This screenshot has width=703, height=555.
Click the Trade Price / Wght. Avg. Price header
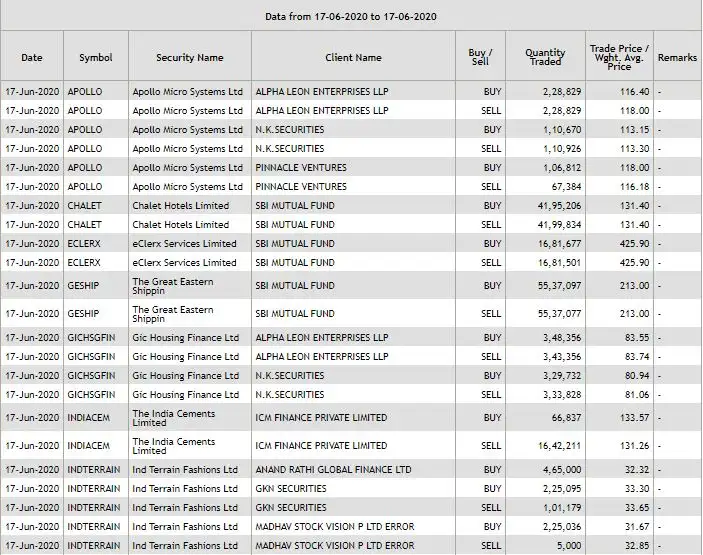[x=619, y=58]
